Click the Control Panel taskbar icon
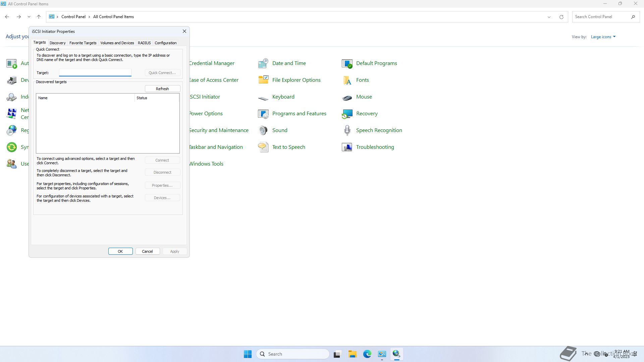Image resolution: width=644 pixels, height=362 pixels. click(382, 354)
